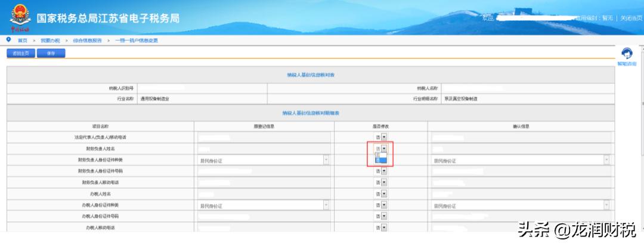
Task: Click 确认信息 field for 办税人移动电话
Action: point(521,227)
